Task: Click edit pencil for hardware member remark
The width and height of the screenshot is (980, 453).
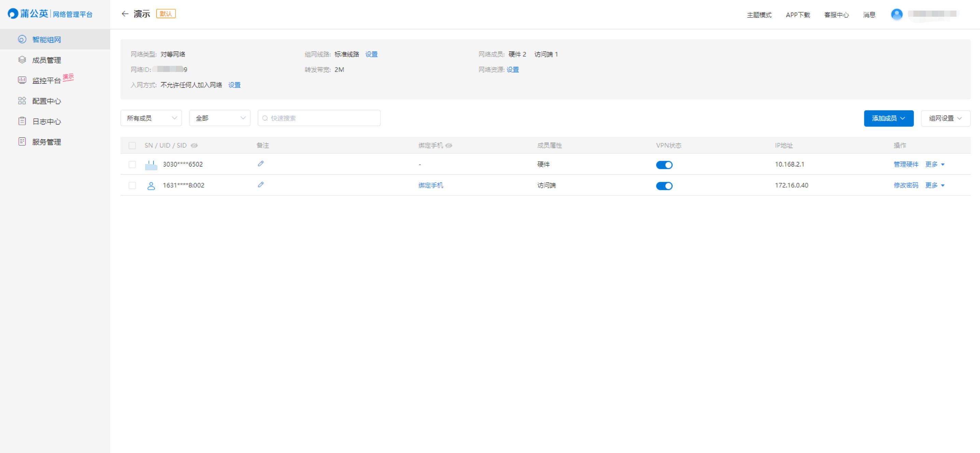Action: [261, 164]
